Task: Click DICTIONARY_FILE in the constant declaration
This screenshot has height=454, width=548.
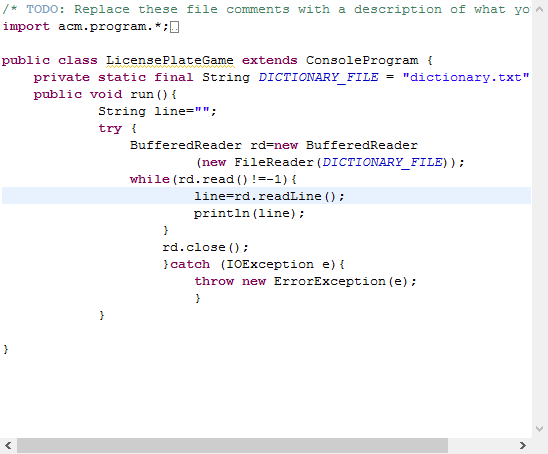Action: pos(318,77)
